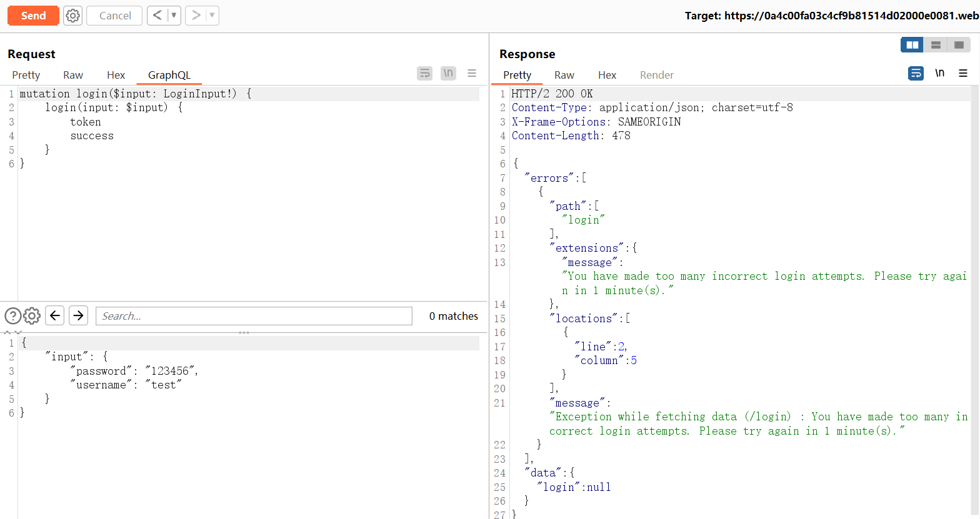Go to previous request with back arrow
The height and width of the screenshot is (519, 980).
click(157, 16)
